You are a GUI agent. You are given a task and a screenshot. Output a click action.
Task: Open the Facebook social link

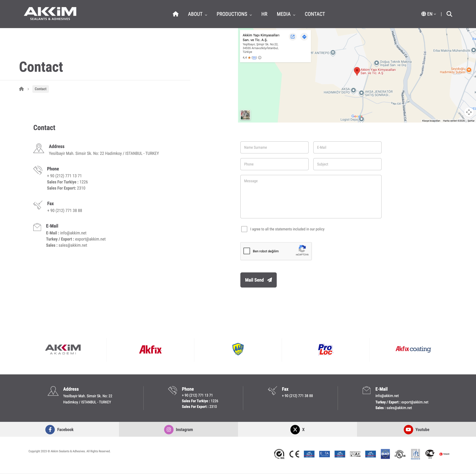coord(59,429)
